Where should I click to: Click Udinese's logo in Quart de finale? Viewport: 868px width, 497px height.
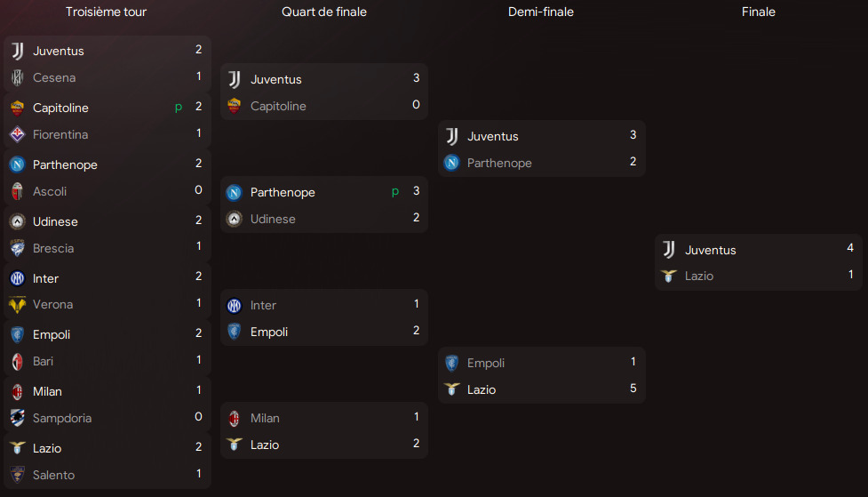[x=235, y=219]
